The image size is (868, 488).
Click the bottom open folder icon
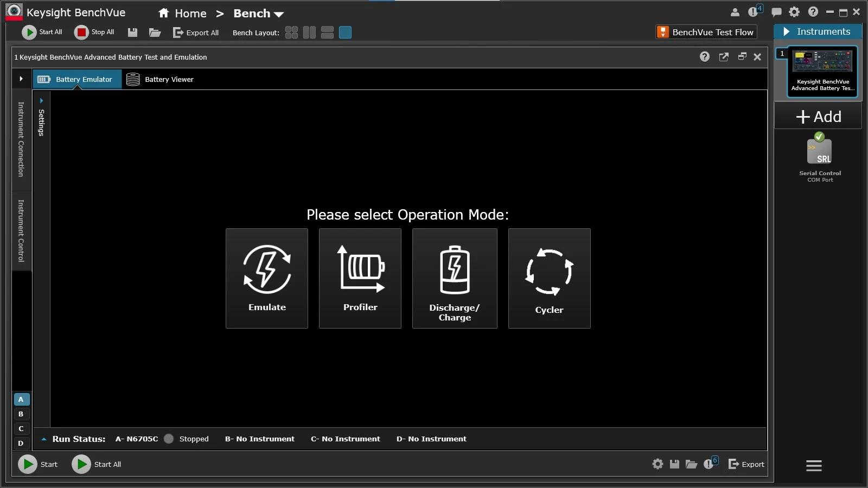(x=691, y=464)
